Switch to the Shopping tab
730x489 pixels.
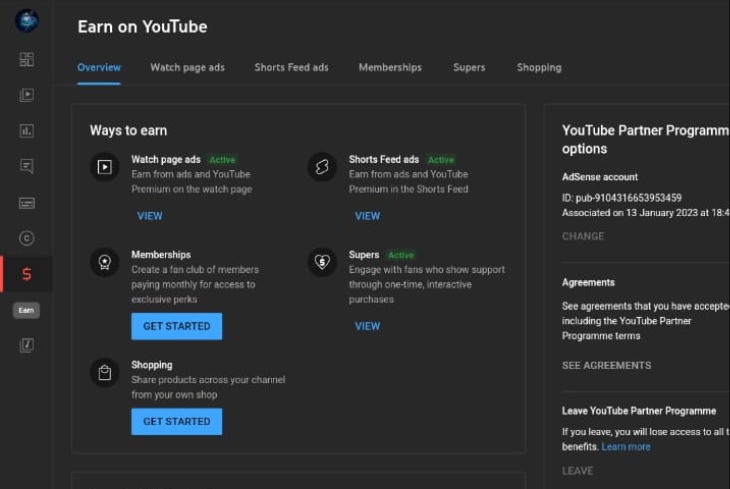(539, 68)
